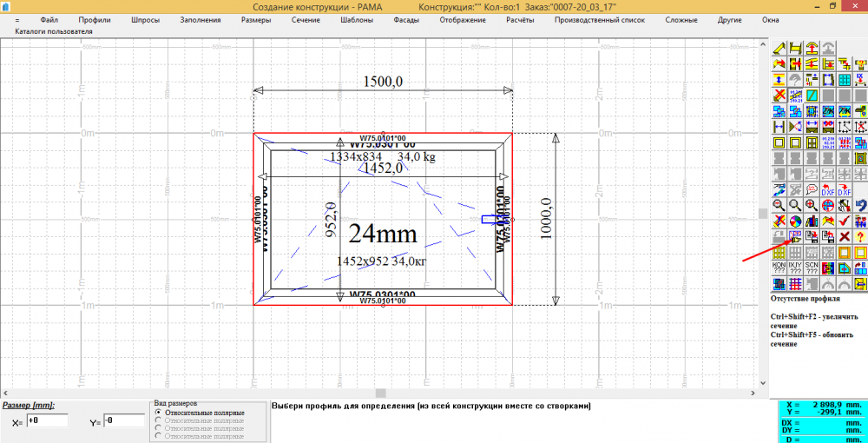The width and height of the screenshot is (868, 443).
Task: Click the orange square frame icon
Action: click(x=845, y=253)
